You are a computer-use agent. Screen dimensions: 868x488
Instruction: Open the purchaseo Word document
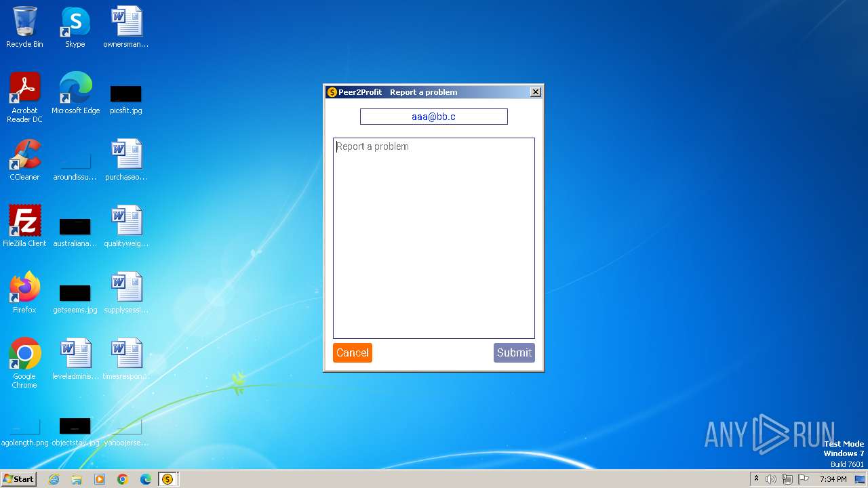click(x=126, y=159)
